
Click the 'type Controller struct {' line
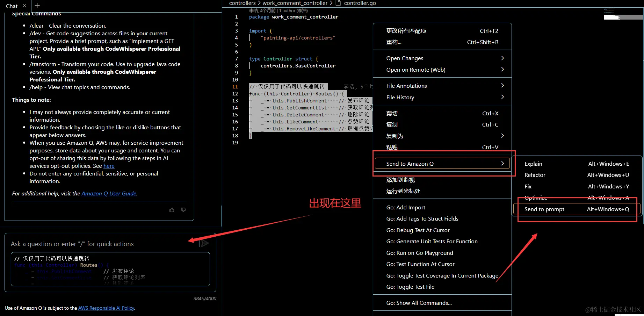[x=283, y=59]
